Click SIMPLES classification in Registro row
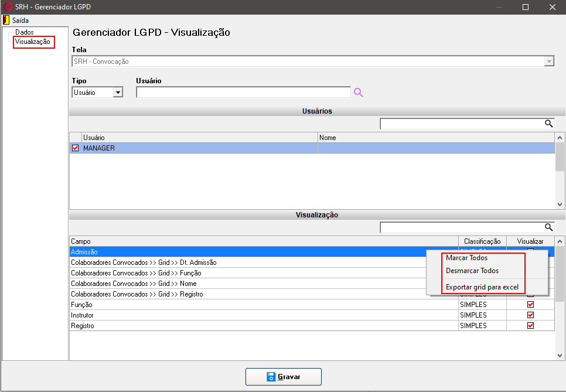Image resolution: width=566 pixels, height=392 pixels. click(473, 326)
